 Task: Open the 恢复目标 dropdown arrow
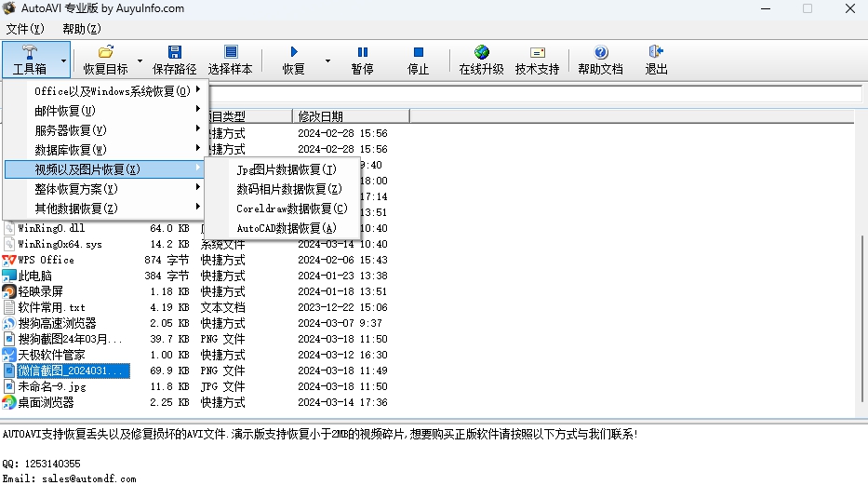[140, 61]
